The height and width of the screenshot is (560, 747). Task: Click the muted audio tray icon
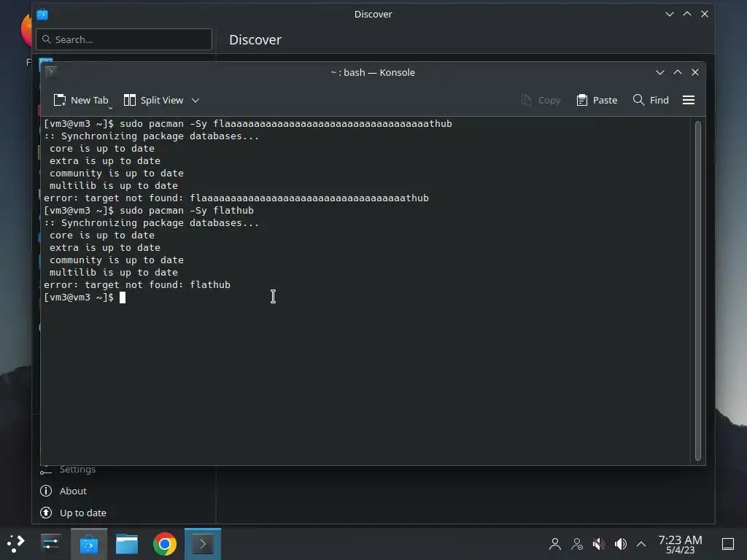pyautogui.click(x=599, y=544)
